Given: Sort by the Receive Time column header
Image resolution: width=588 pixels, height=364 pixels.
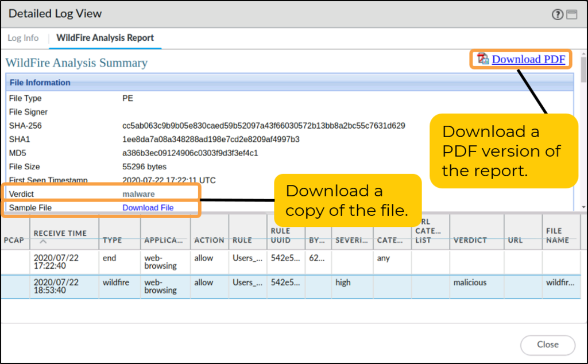Looking at the screenshot, I should point(64,233).
